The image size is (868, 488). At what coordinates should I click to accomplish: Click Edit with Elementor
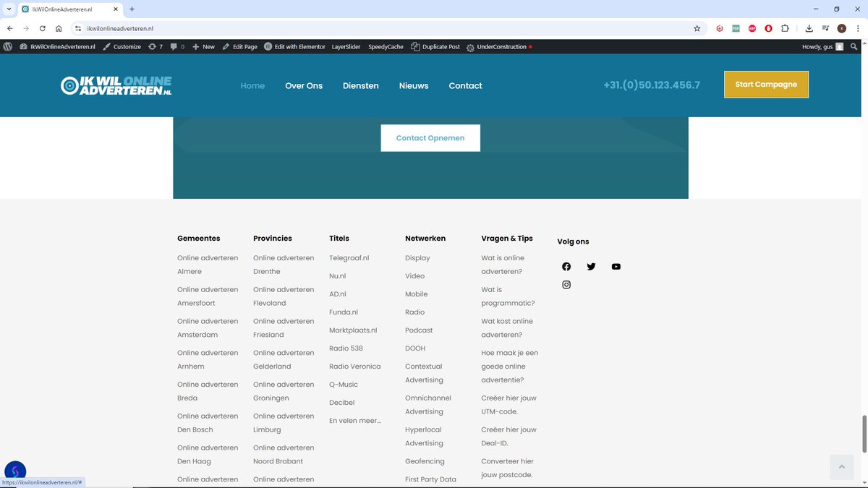[294, 46]
